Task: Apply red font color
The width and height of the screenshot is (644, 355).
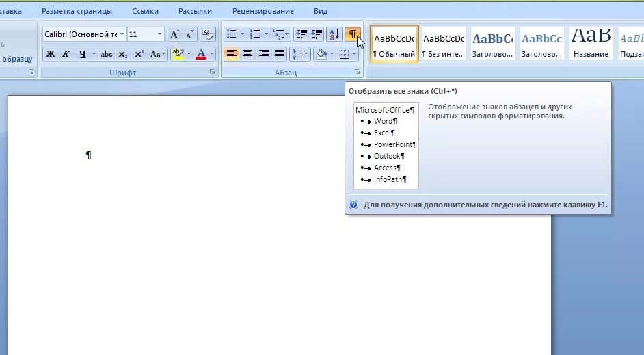Action: pyautogui.click(x=201, y=54)
